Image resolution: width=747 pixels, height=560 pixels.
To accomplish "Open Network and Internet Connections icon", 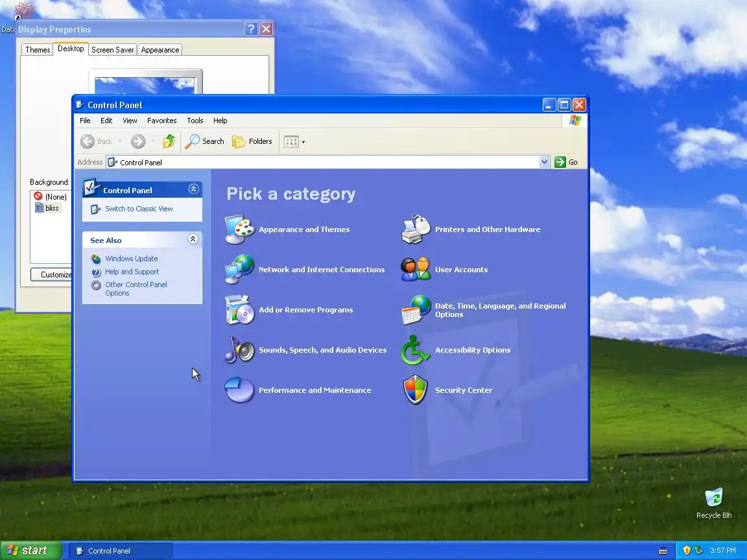I will [240, 269].
